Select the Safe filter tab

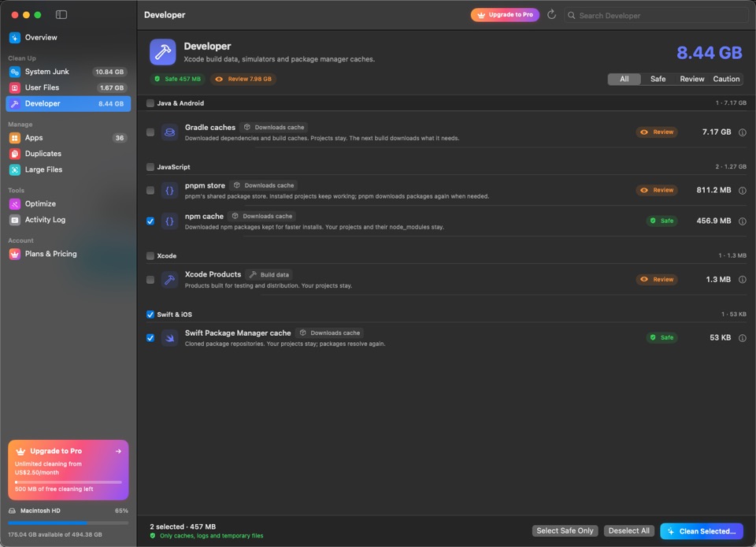[658, 79]
